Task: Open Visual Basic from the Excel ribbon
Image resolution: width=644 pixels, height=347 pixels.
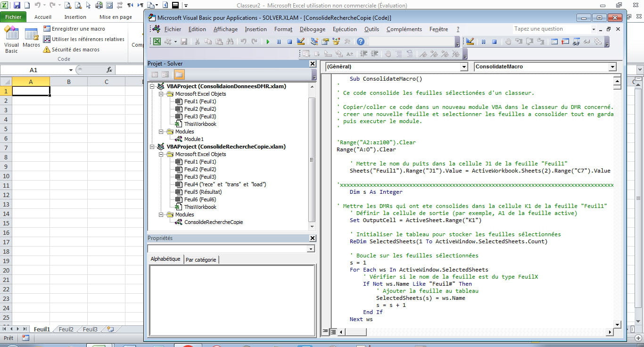Action: (x=11, y=40)
